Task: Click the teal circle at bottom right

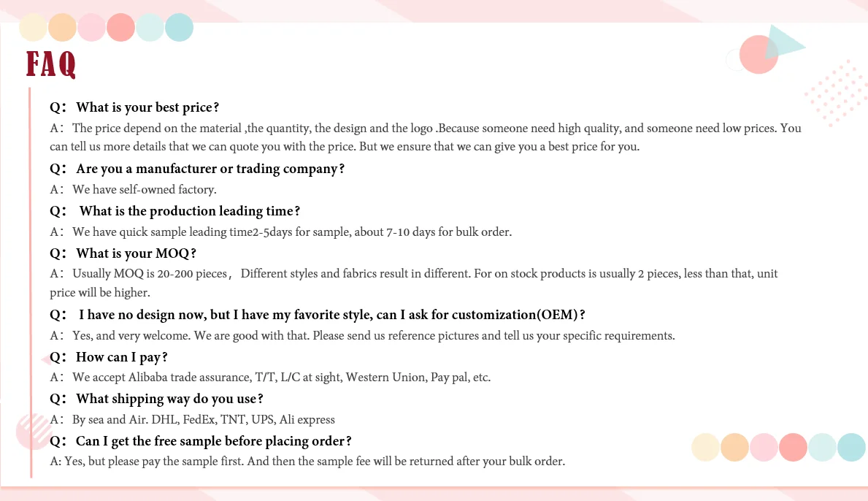Action: [851, 447]
